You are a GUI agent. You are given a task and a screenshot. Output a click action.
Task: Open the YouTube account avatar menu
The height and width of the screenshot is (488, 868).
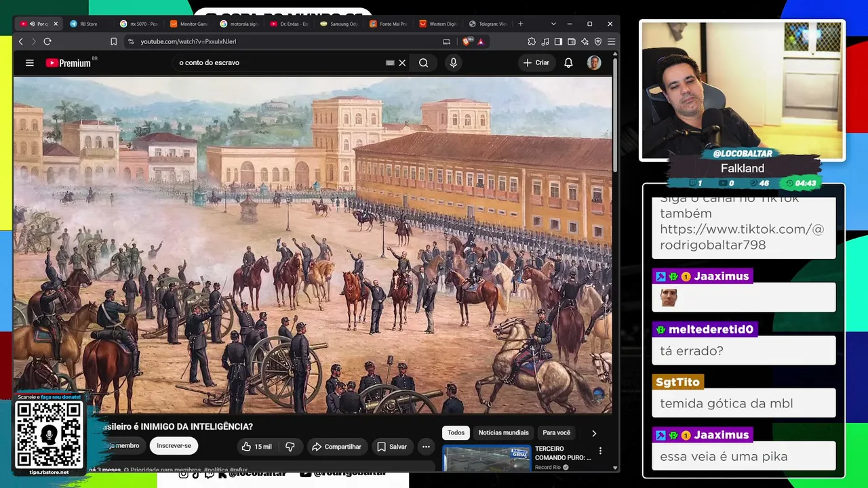pos(594,63)
